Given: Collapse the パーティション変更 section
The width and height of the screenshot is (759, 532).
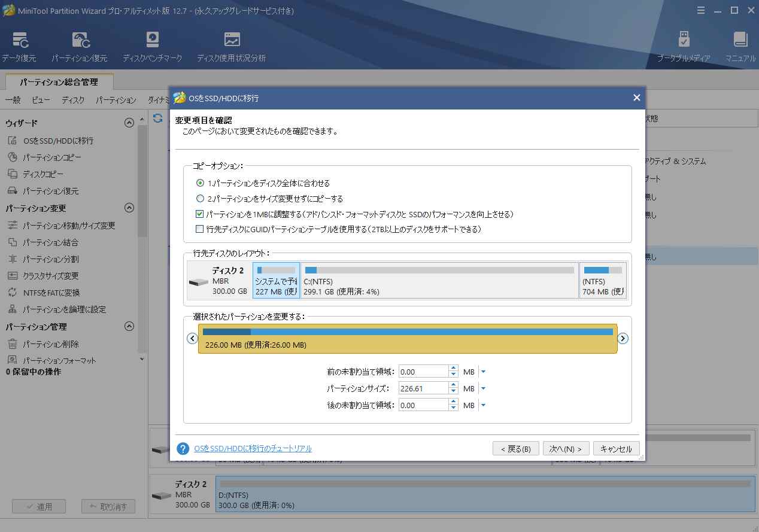Looking at the screenshot, I should pos(129,209).
